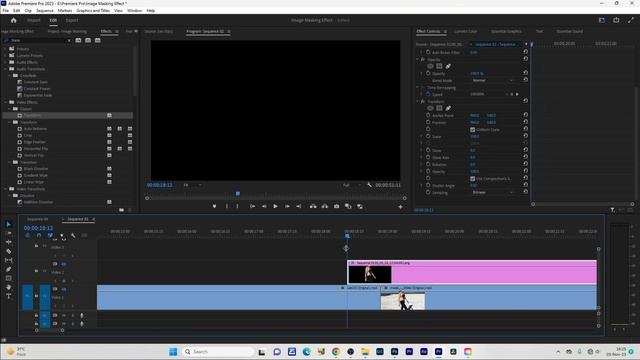The width and height of the screenshot is (640, 360).
Task: Select the Pen tool in tools panel
Action: coord(9,269)
